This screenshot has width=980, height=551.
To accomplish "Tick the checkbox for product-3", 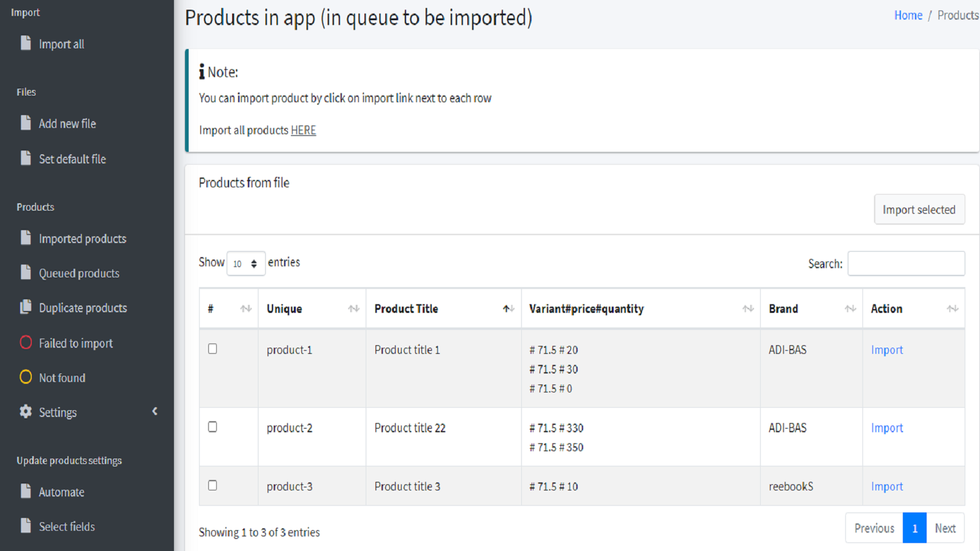I will [213, 485].
